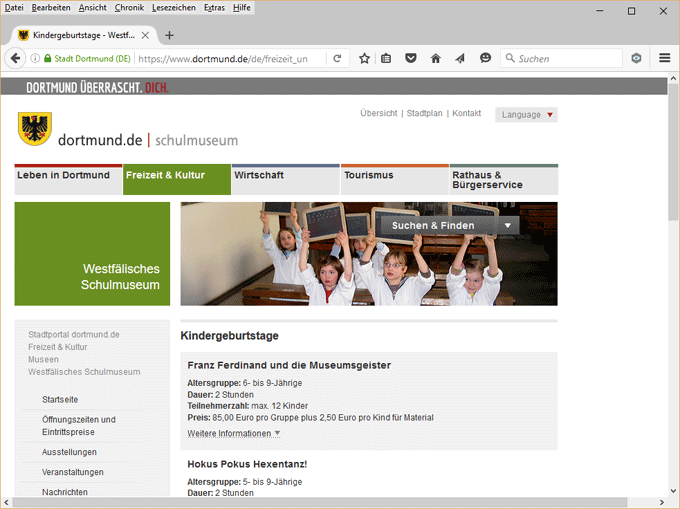
Task: Open the Freizeit & Kultur section
Action: 177,179
